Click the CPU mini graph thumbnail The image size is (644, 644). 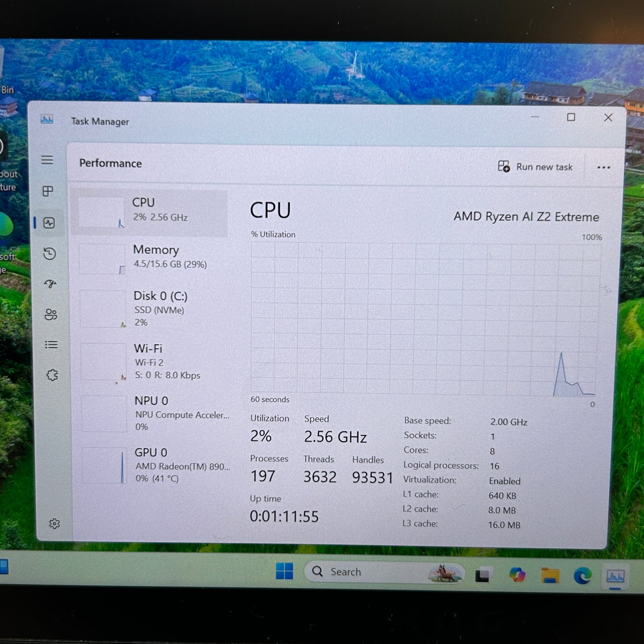(x=101, y=212)
